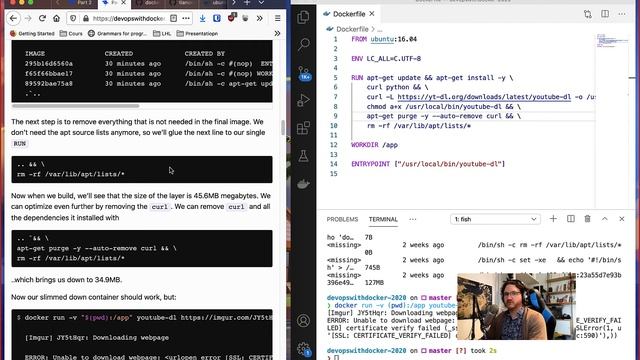Reload the Firefox page
This screenshot has height=360, width=640.
point(42,18)
